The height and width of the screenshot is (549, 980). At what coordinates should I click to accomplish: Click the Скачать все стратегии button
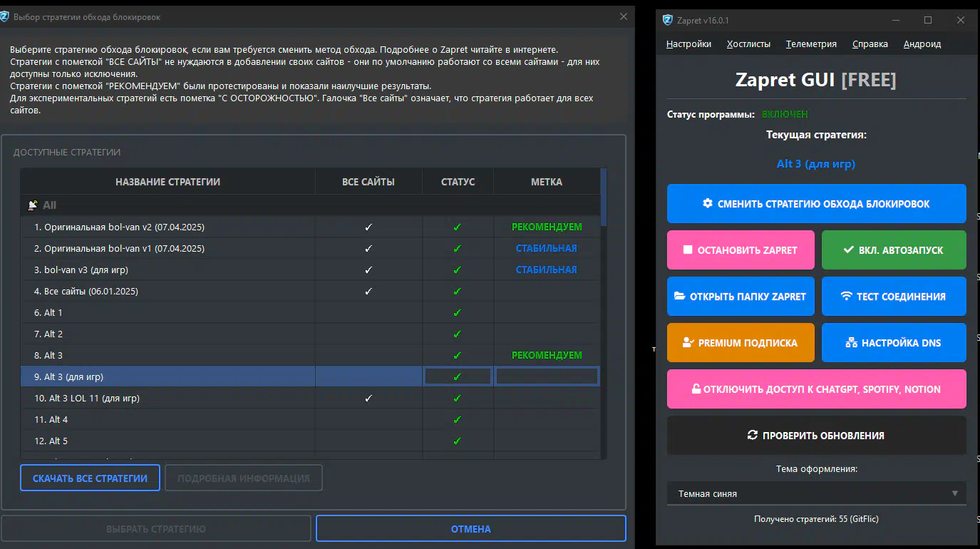click(x=90, y=478)
